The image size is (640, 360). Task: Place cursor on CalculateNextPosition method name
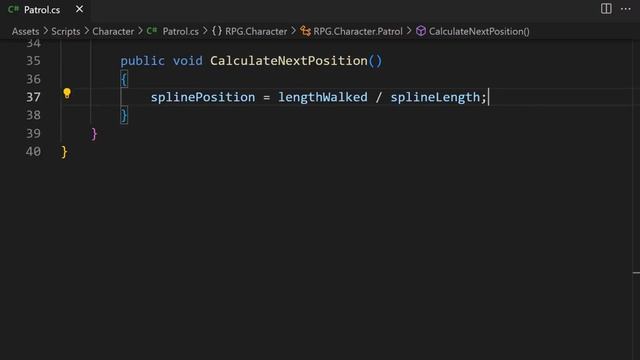[x=289, y=61]
